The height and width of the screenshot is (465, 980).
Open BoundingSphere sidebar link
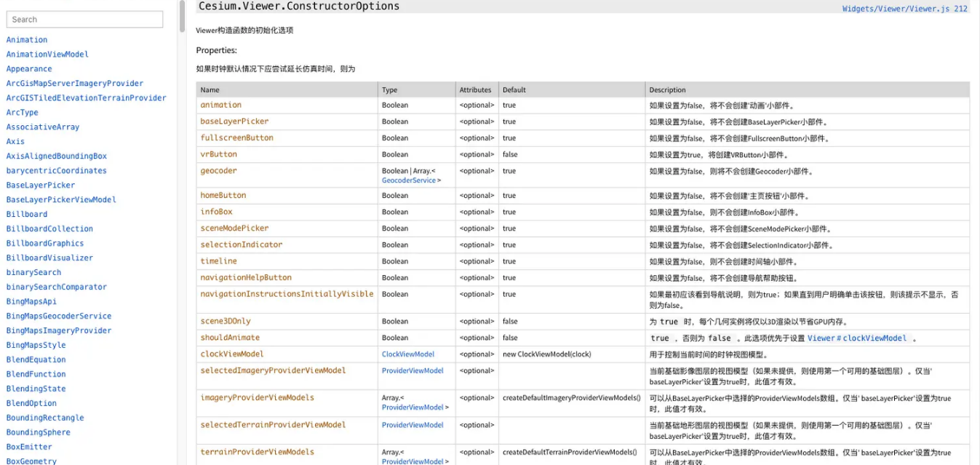click(x=39, y=433)
